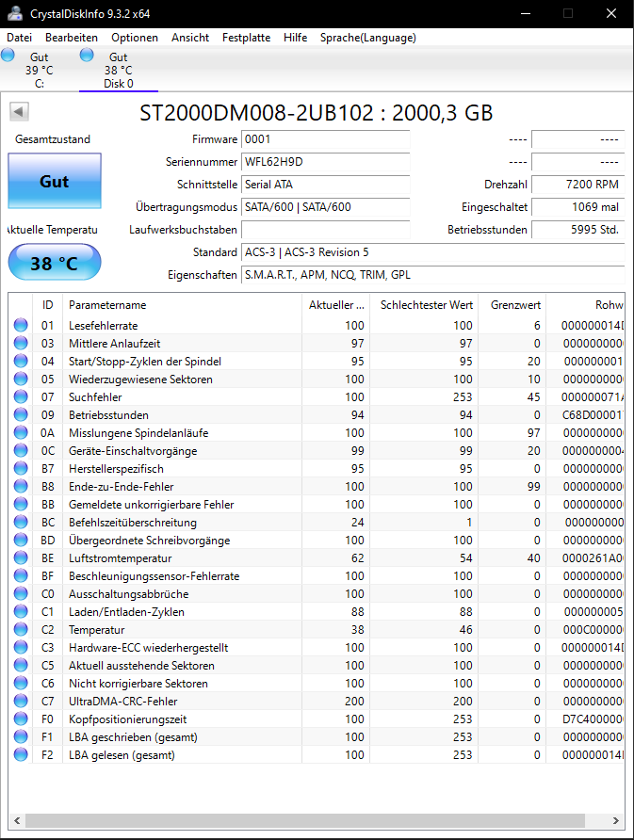Click status icon for Ende-zu-Ende-Fehler
The height and width of the screenshot is (840, 634).
[x=21, y=487]
